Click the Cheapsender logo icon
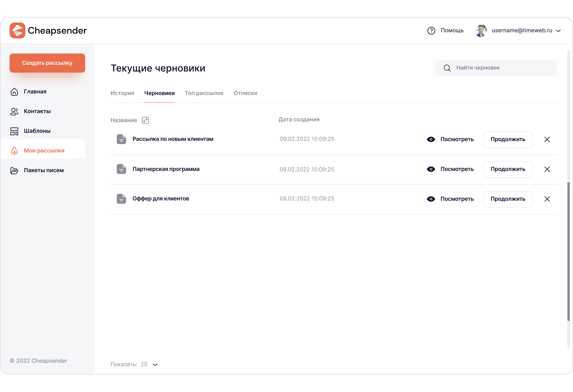Image resolution: width=573 pixels, height=392 pixels. [18, 31]
